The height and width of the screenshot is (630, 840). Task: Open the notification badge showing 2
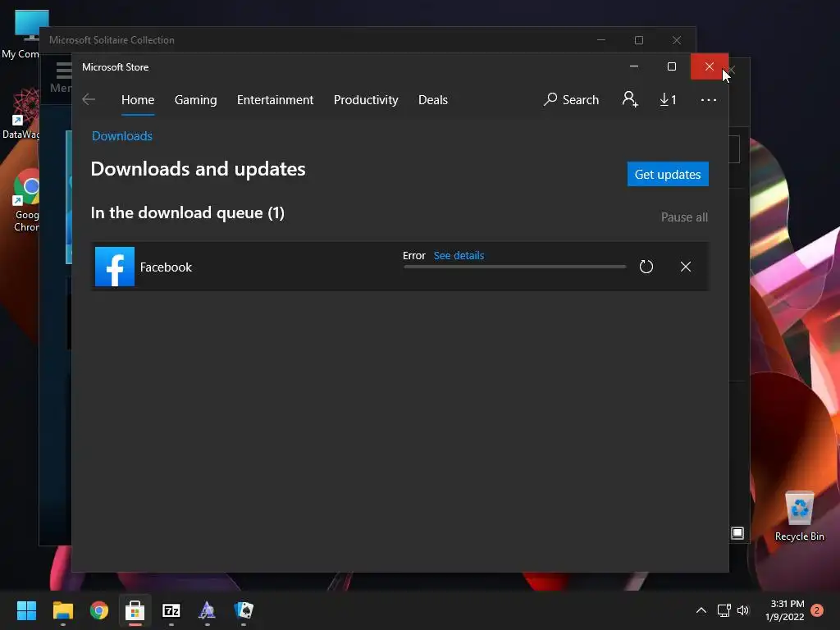817,610
